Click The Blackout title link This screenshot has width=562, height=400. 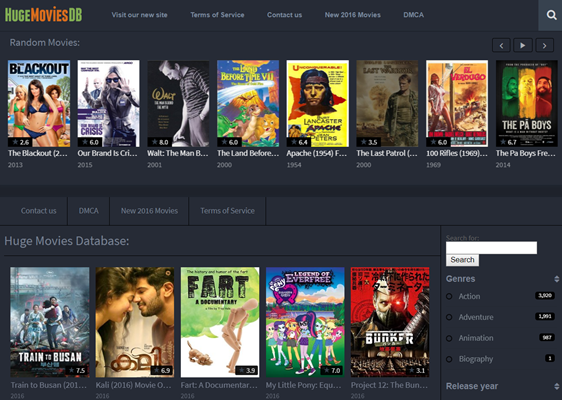click(x=38, y=153)
